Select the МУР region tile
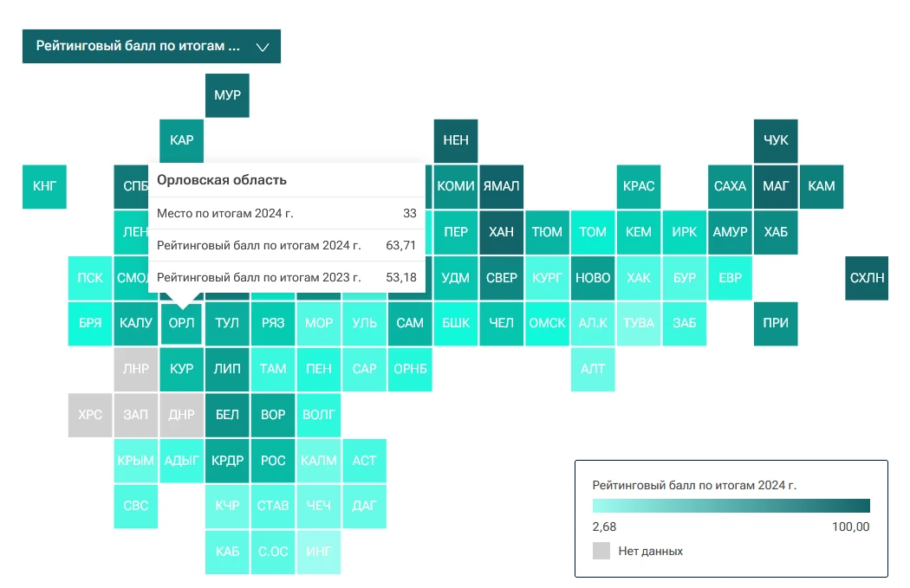The height and width of the screenshot is (588, 910). (x=227, y=95)
